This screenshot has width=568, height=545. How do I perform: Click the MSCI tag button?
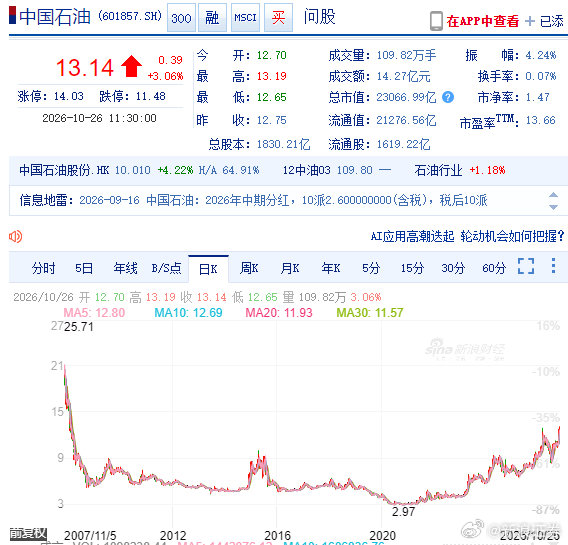(x=245, y=18)
